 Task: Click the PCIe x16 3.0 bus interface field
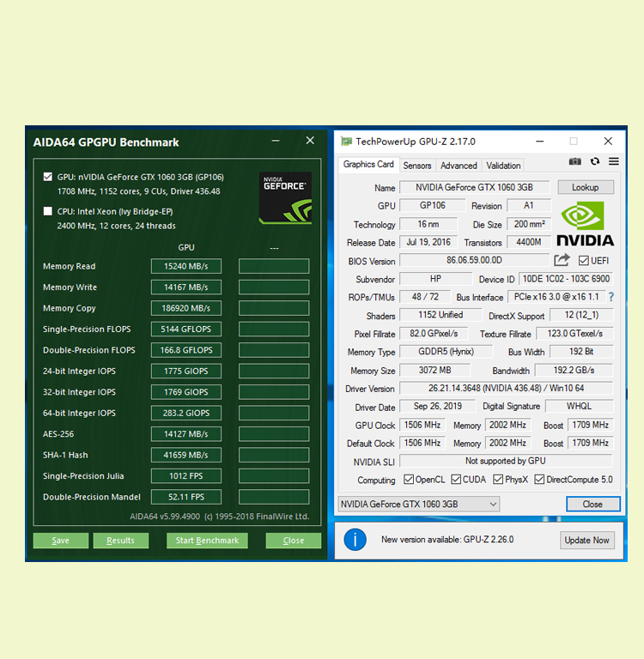pyautogui.click(x=556, y=297)
